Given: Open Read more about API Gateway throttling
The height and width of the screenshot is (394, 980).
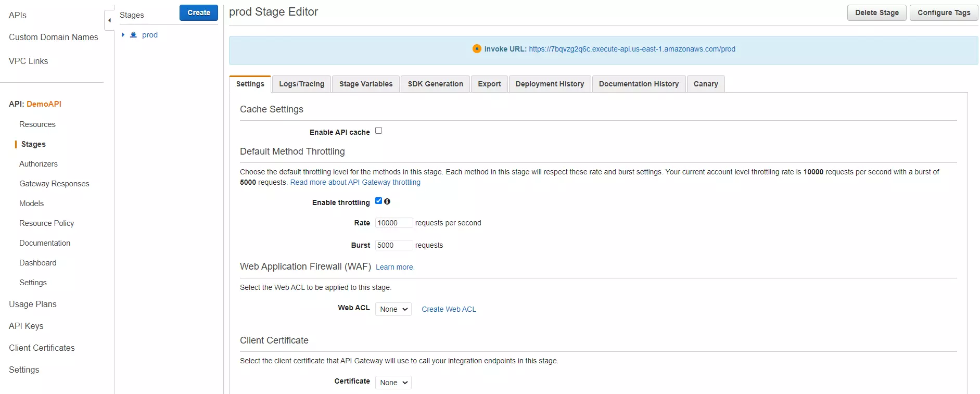Looking at the screenshot, I should 355,182.
